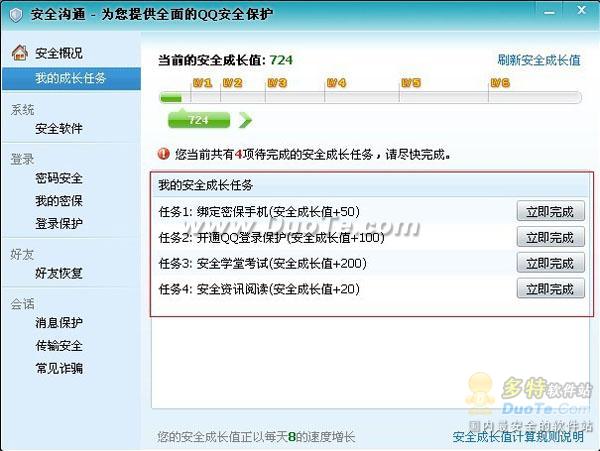Screen dimensions: 600x451
Task: Open 登录保护 settings
Action: click(x=59, y=223)
